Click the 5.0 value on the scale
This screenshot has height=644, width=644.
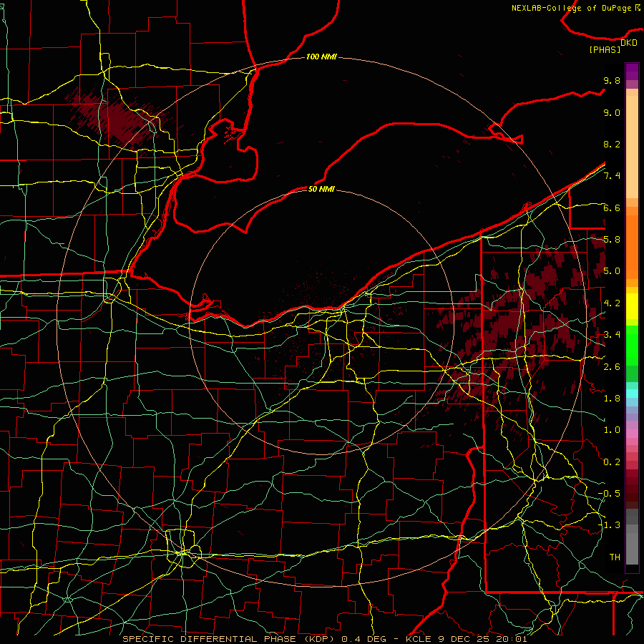click(612, 271)
